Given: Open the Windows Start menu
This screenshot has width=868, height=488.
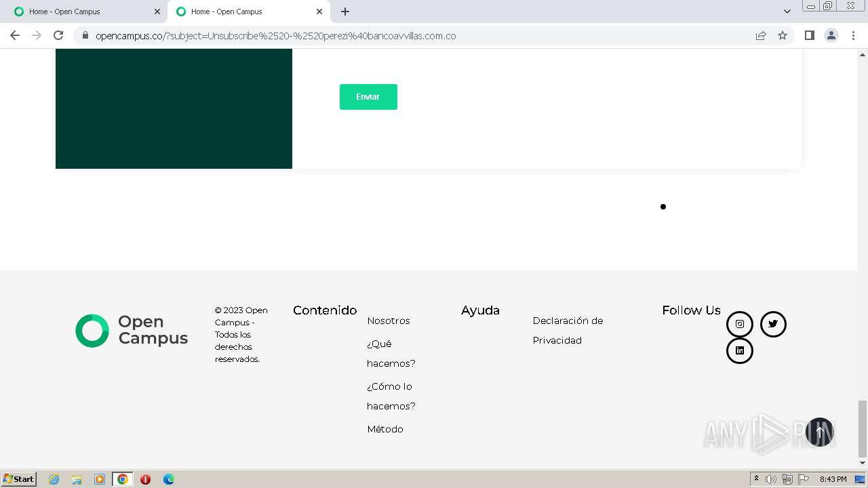Looking at the screenshot, I should pos(19,479).
